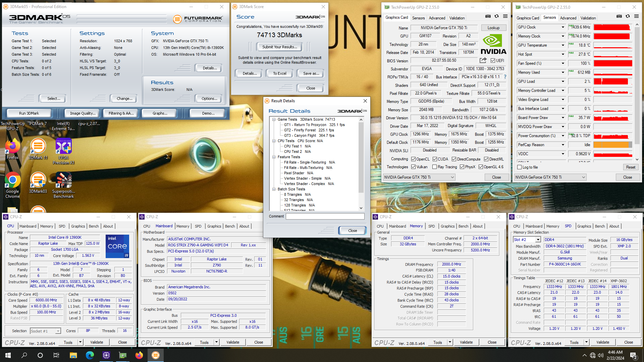Click the screenshot camera icon in GPU-Z Graphics Card window
The image size is (644, 362).
tap(488, 16)
